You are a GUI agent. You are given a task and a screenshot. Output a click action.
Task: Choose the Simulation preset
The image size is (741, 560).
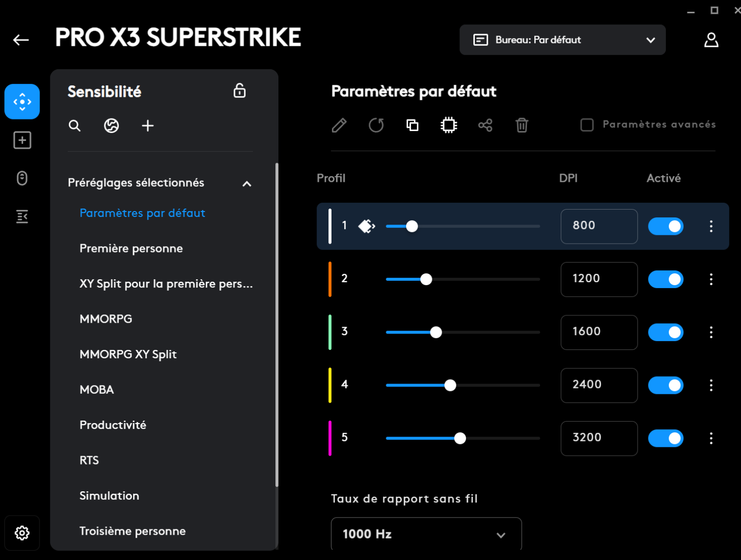tap(109, 496)
